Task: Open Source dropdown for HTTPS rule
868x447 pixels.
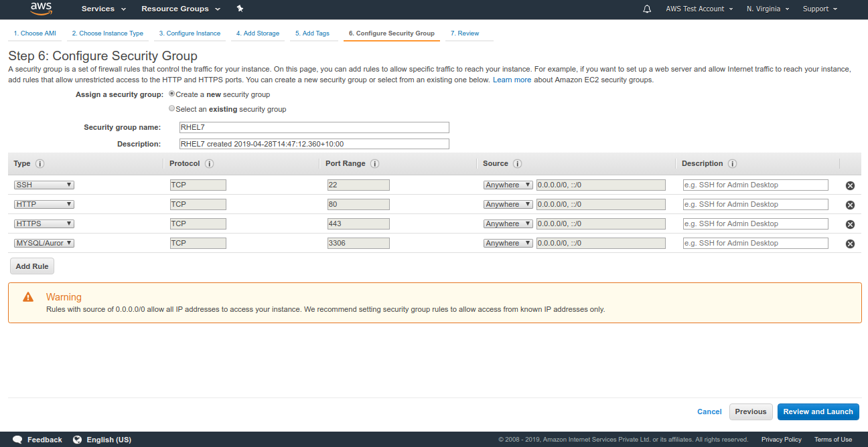Action: (x=508, y=223)
